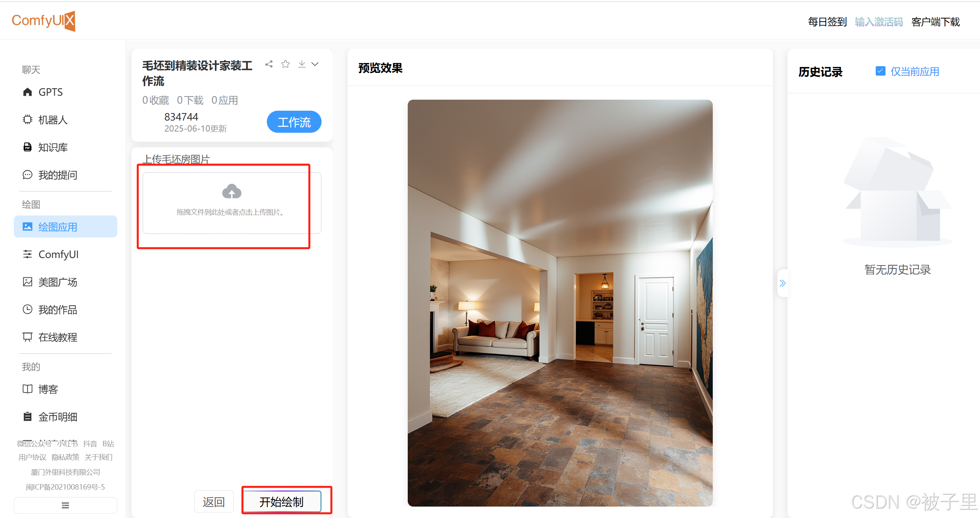The image size is (980, 518).
Task: Expand workflow details chevron
Action: (315, 64)
